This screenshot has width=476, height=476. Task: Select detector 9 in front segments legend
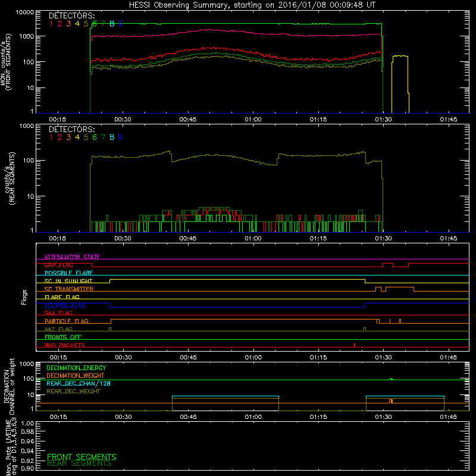coord(121,24)
